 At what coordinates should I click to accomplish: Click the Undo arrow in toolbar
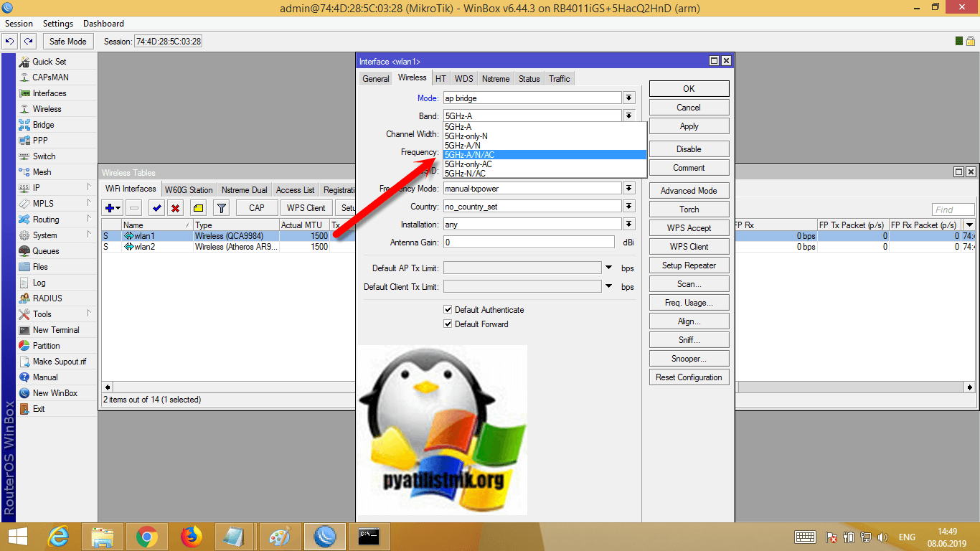(x=10, y=42)
